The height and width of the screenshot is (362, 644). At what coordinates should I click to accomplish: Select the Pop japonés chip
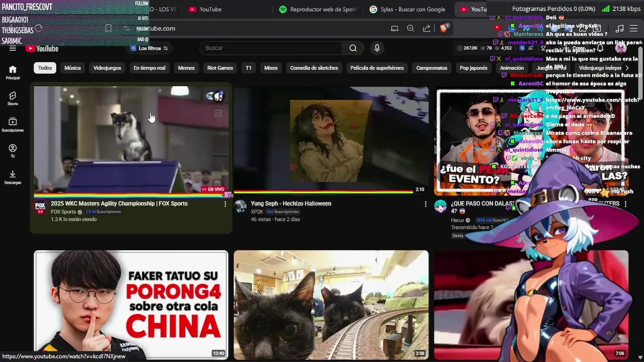473,68
